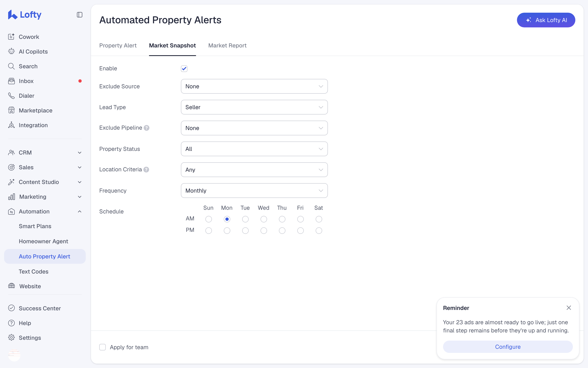588x368 pixels.
Task: Open the Property Status dropdown
Action: coord(254,149)
